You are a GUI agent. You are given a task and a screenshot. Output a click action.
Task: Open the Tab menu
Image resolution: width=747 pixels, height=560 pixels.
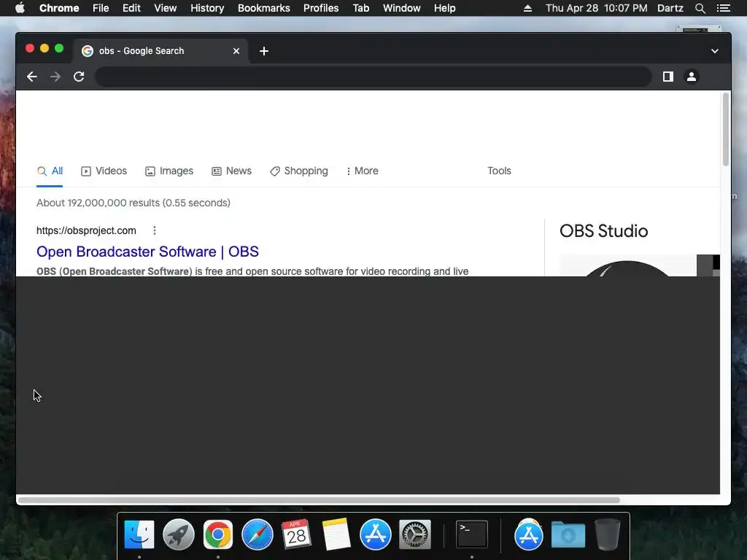pyautogui.click(x=361, y=8)
